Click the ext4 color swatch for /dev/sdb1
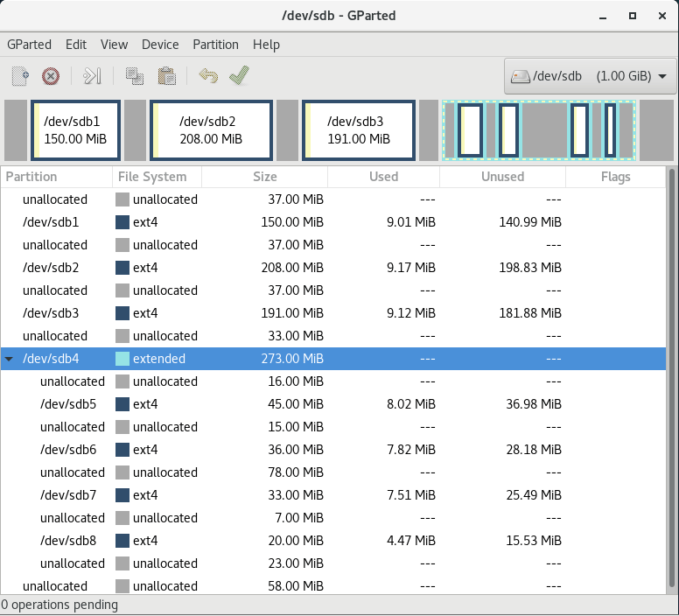The height and width of the screenshot is (616, 679). point(122,222)
